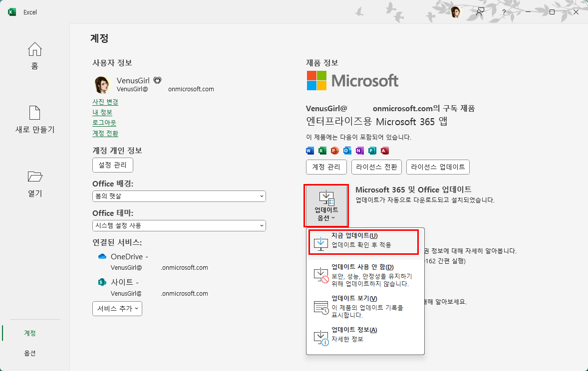Click the Microsoft 365 및 Office 업데이트 heading
Screen dimensions: 588x371
413,189
